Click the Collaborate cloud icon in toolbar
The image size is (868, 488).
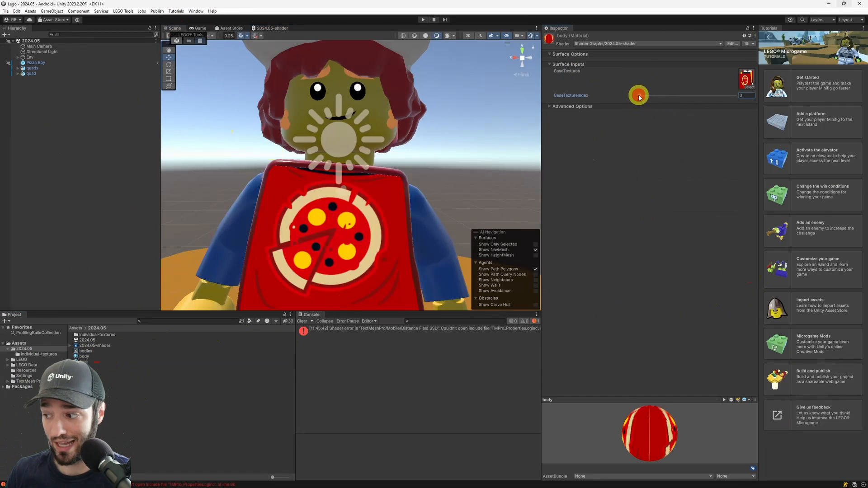[29, 19]
